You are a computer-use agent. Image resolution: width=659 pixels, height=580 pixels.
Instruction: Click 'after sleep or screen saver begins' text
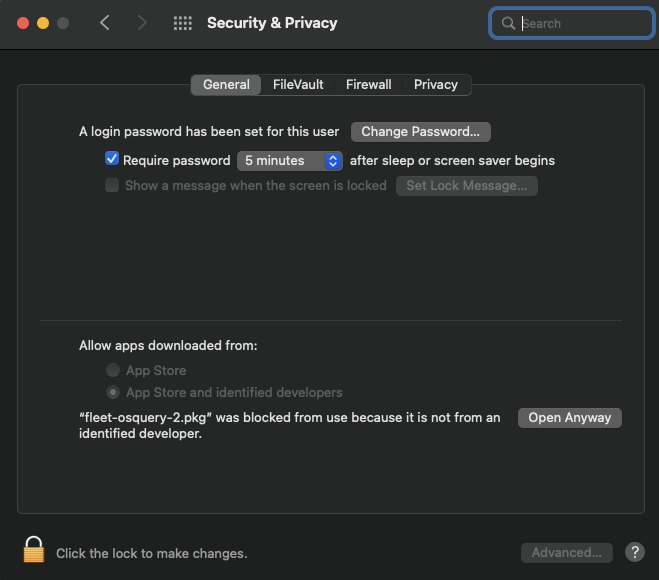coord(452,161)
